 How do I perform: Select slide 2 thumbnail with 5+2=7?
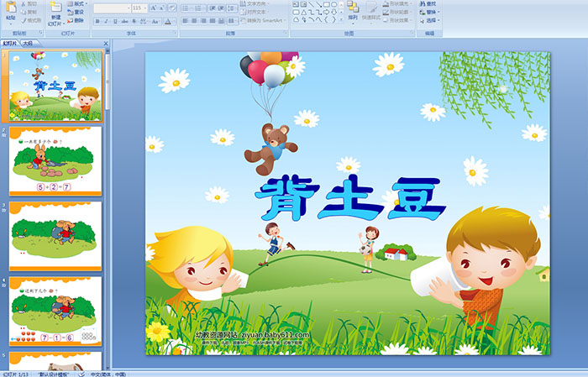[x=55, y=161]
